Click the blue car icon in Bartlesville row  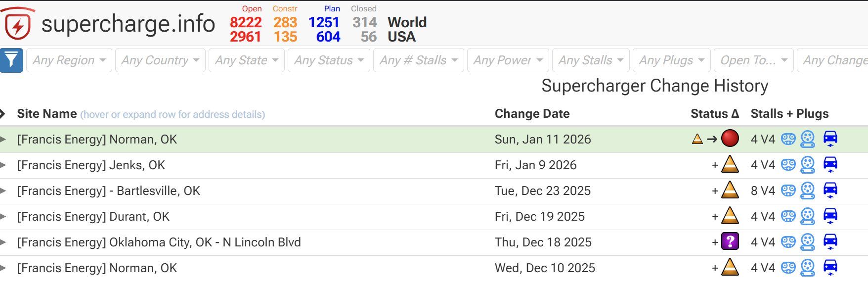[830, 191]
